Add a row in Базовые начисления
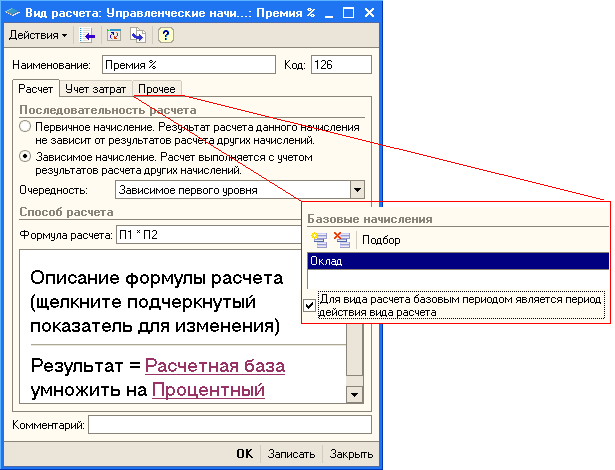Image resolution: width=615 pixels, height=470 pixels. (x=319, y=239)
